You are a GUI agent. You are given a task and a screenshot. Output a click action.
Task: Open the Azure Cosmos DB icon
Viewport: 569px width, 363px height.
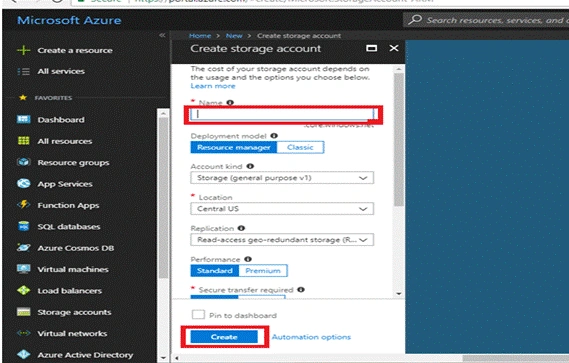[24, 248]
